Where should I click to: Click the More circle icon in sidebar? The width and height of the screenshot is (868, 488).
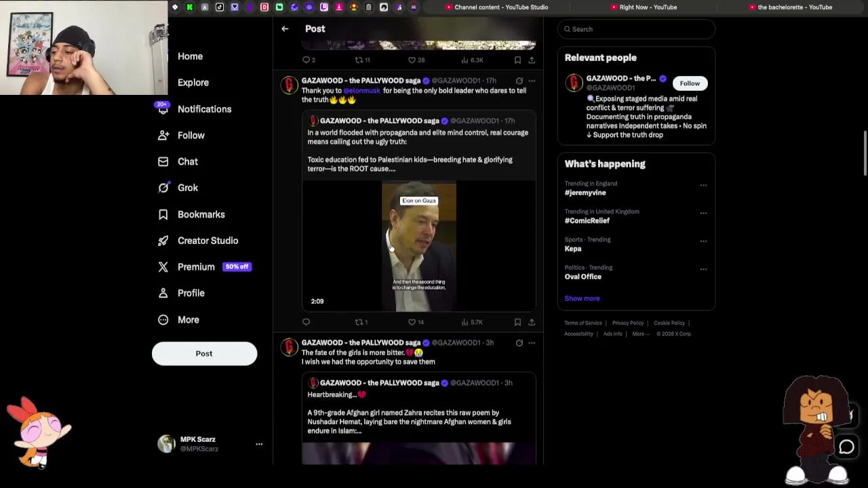163,320
